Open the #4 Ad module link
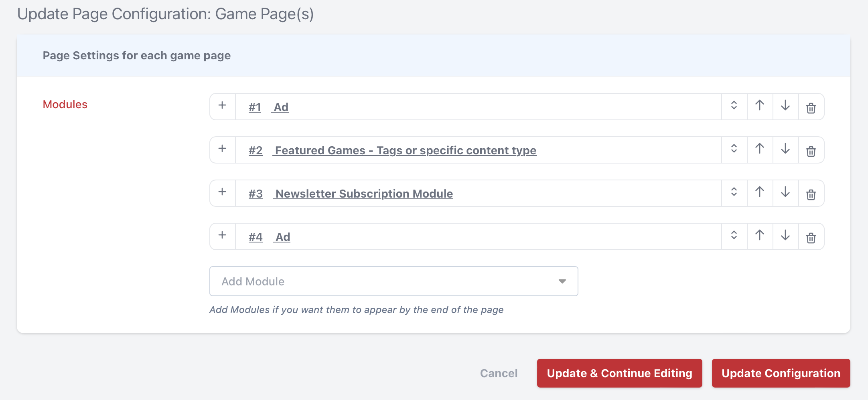868x400 pixels. 269,237
